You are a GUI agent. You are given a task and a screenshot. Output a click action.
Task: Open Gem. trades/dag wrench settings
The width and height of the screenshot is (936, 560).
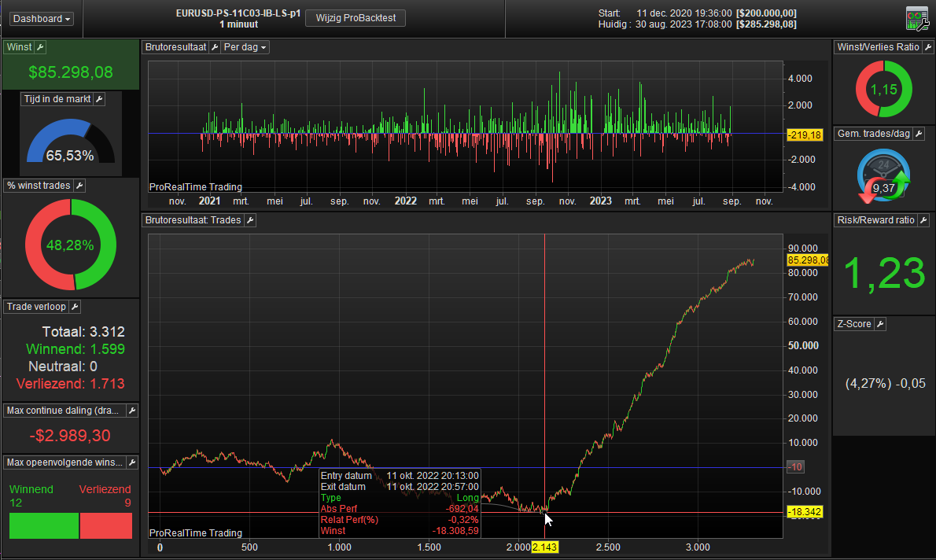point(918,134)
